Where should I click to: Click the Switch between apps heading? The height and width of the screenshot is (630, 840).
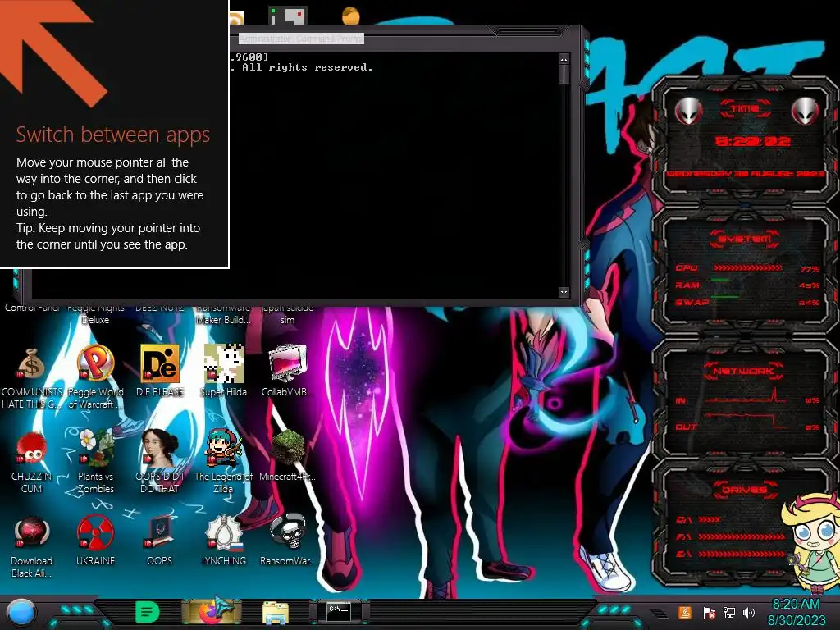pyautogui.click(x=113, y=135)
